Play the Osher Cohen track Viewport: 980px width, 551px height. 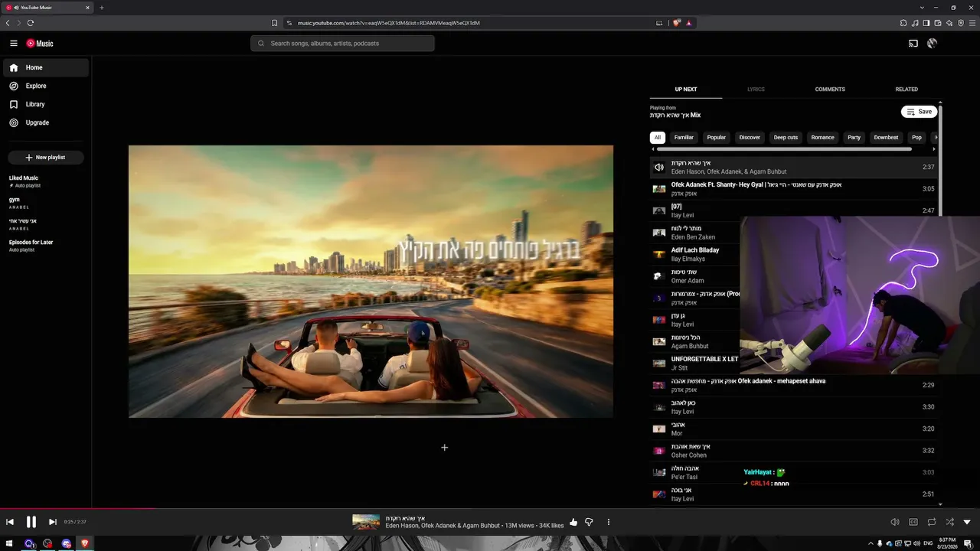pos(793,451)
